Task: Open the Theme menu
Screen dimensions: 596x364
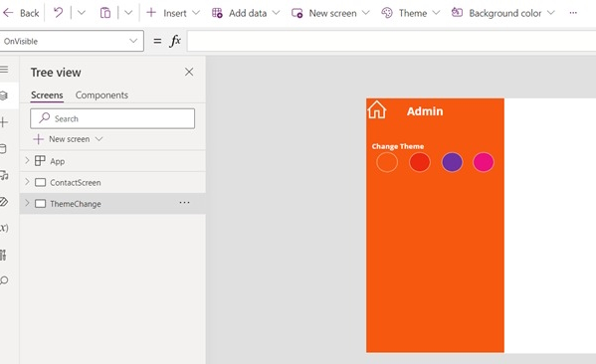Action: tap(411, 13)
